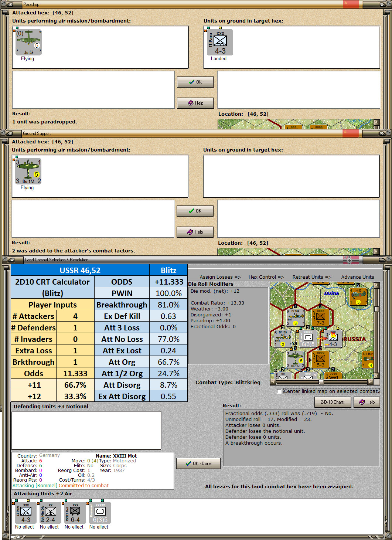The width and height of the screenshot is (392, 540).
Task: Click 'Defender loses the notional unit.' line
Action: click(265, 431)
